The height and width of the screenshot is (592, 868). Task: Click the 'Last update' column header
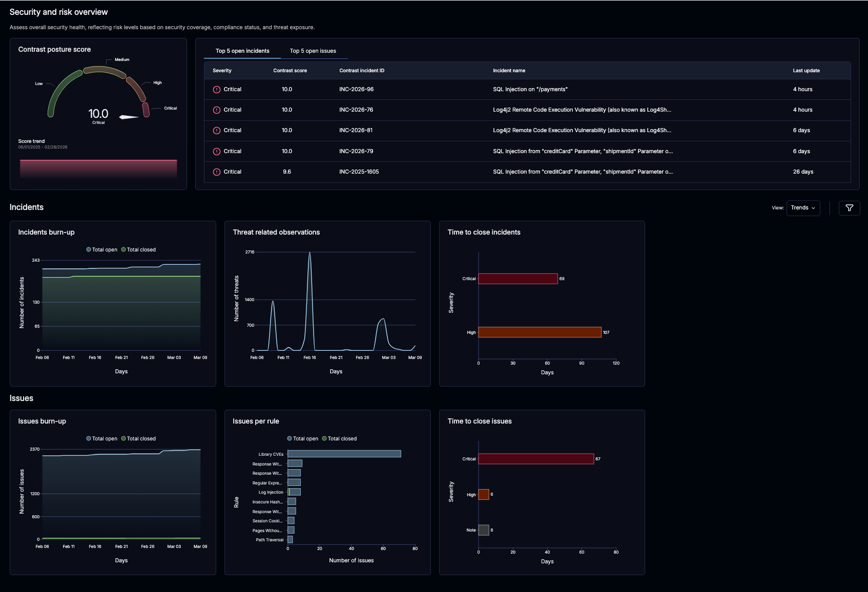point(805,71)
